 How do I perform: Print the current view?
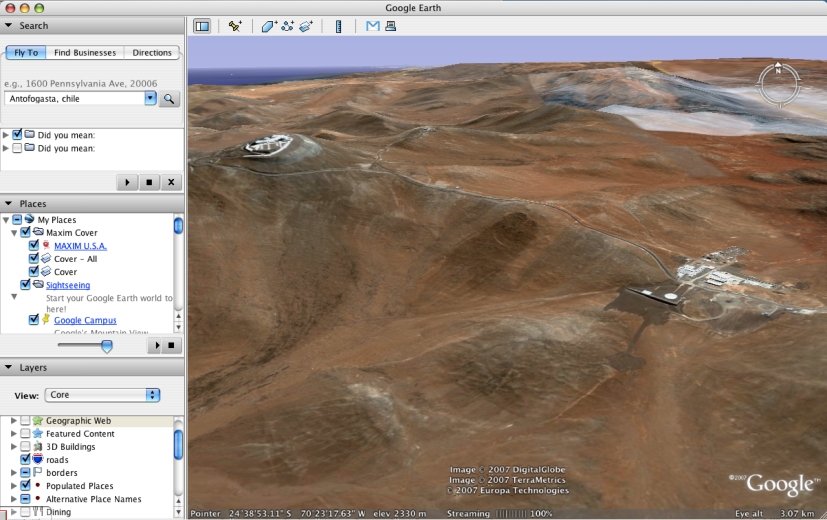coord(390,25)
